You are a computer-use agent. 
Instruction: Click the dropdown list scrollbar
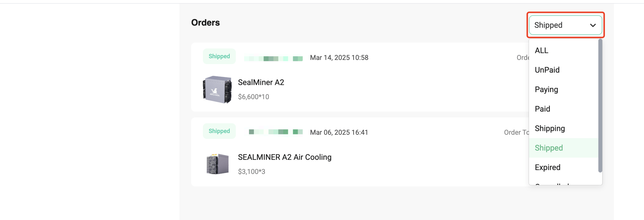coord(600,105)
